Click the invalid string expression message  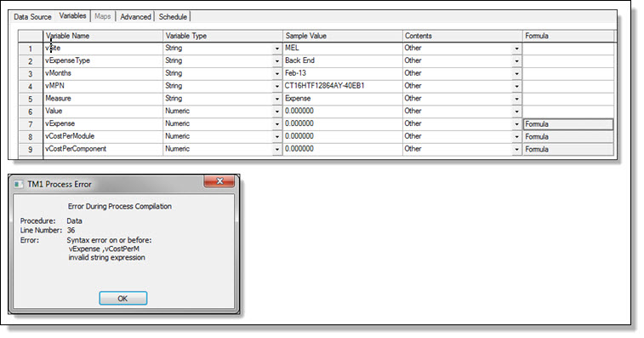[107, 257]
